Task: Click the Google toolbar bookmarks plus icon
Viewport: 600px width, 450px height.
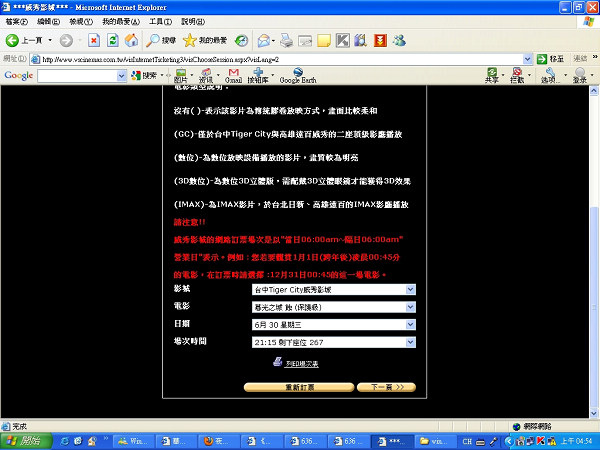Action: (258, 76)
